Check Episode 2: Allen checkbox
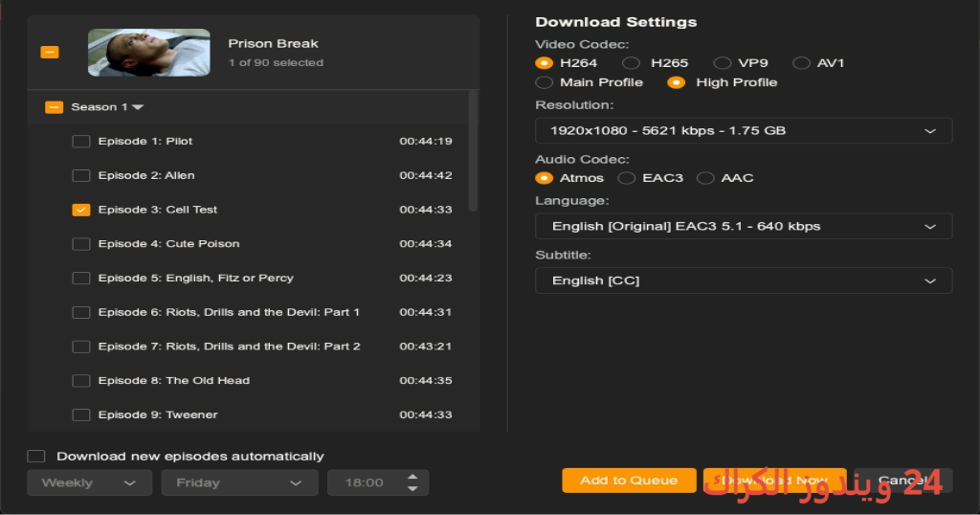Image resolution: width=980 pixels, height=515 pixels. pyautogui.click(x=81, y=175)
